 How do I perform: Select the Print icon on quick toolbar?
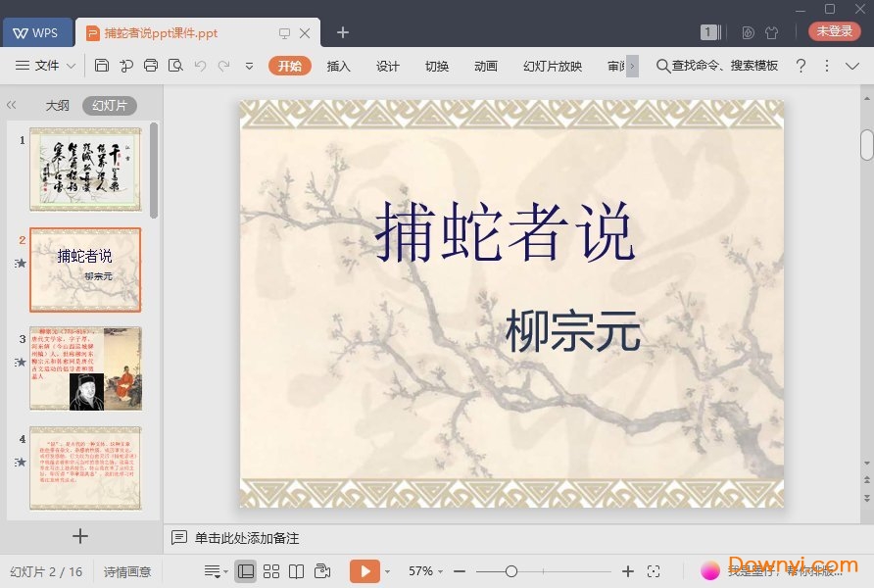click(x=152, y=66)
